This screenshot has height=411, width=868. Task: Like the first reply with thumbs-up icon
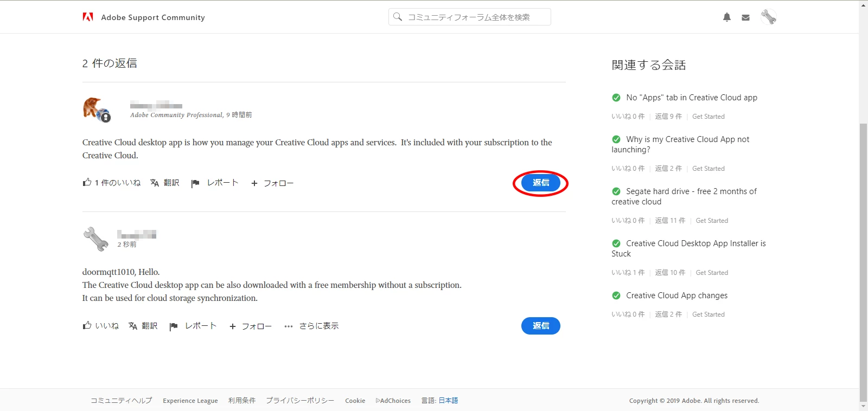coord(87,182)
